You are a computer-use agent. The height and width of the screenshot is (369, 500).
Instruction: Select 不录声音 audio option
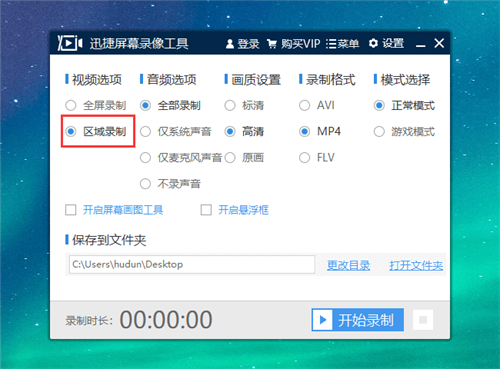[x=170, y=184]
